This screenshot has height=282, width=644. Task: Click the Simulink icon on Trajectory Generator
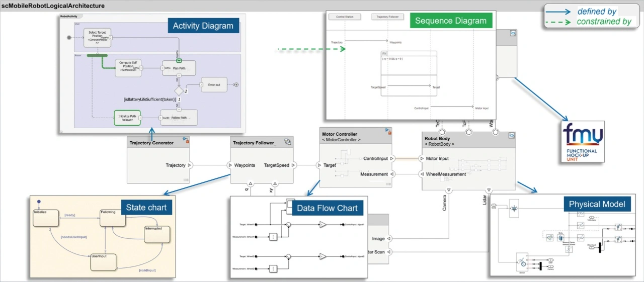click(186, 141)
